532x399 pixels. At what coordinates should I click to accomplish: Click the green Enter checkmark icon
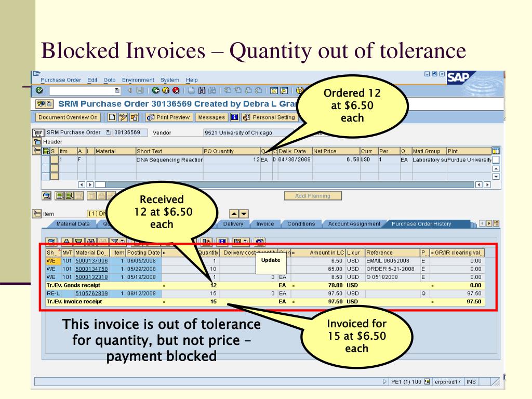tap(39, 90)
